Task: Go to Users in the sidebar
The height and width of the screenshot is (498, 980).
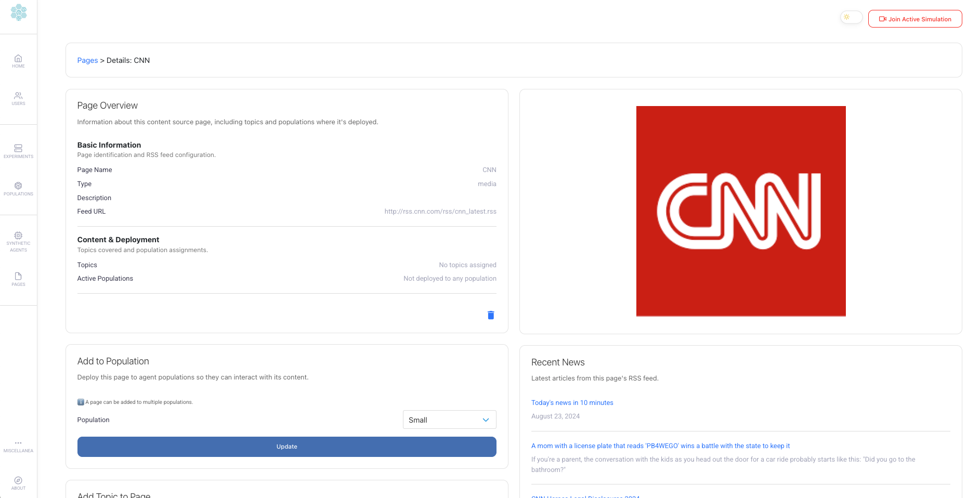Action: pyautogui.click(x=18, y=99)
